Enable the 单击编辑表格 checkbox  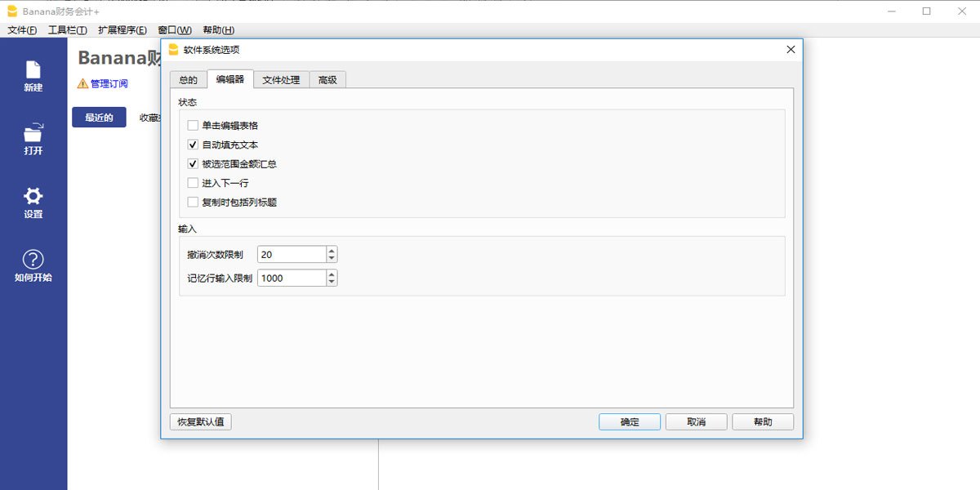pos(193,126)
